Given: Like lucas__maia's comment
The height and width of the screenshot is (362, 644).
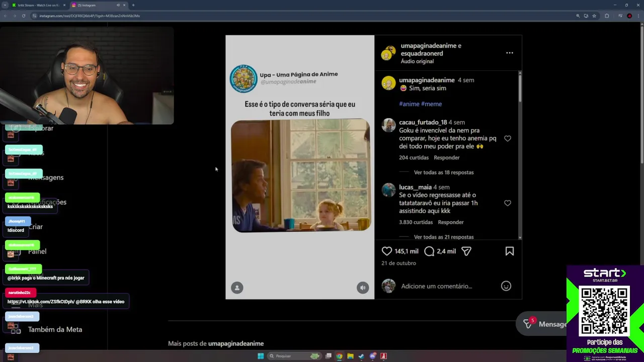Looking at the screenshot, I should (508, 203).
